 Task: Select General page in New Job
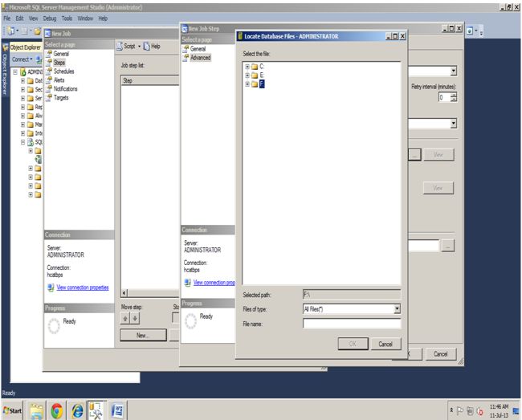[61, 54]
